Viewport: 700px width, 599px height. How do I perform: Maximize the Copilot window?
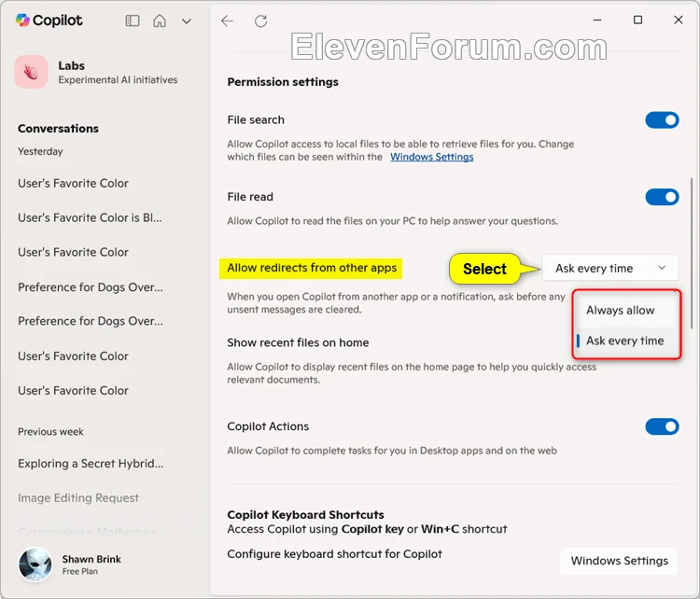[x=638, y=21]
